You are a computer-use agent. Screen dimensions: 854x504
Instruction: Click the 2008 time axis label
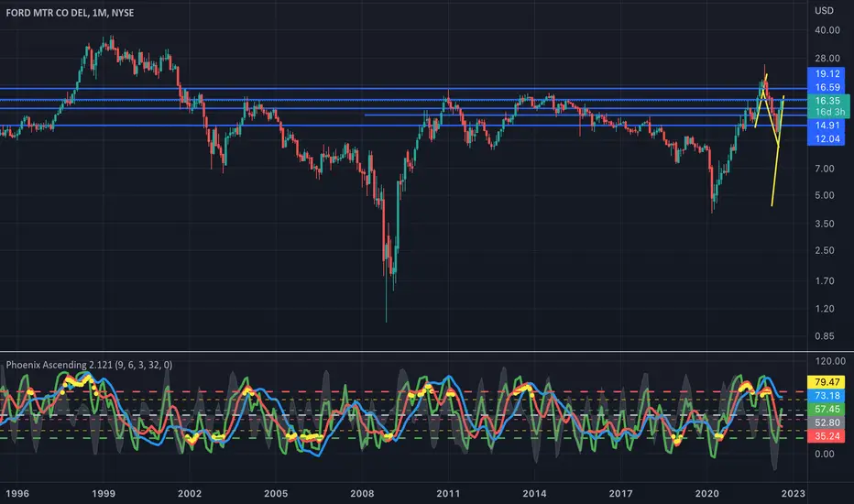point(362,494)
